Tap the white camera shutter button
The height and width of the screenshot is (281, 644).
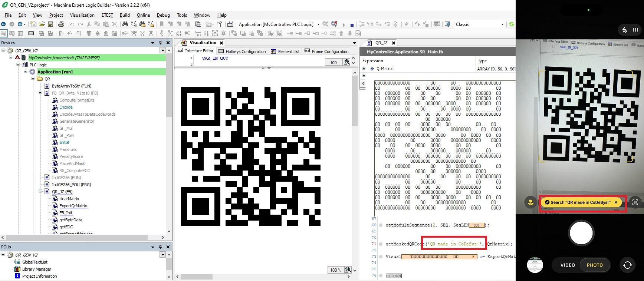point(581,233)
